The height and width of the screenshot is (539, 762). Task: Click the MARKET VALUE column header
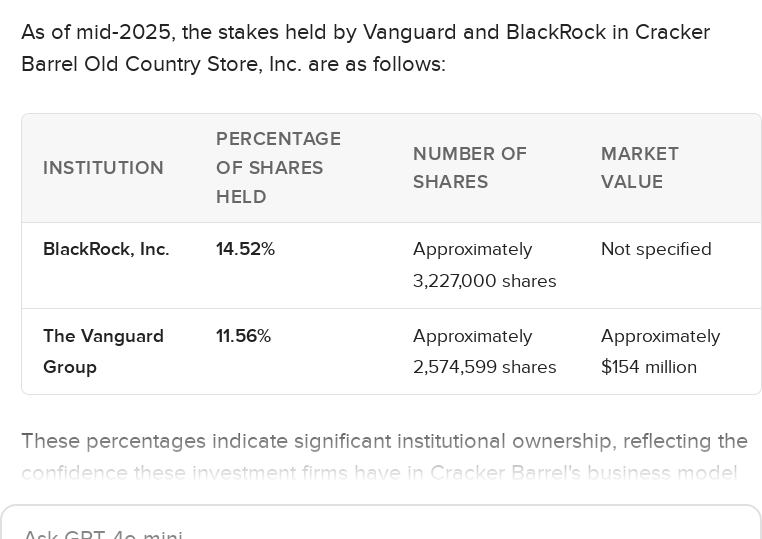click(x=639, y=168)
